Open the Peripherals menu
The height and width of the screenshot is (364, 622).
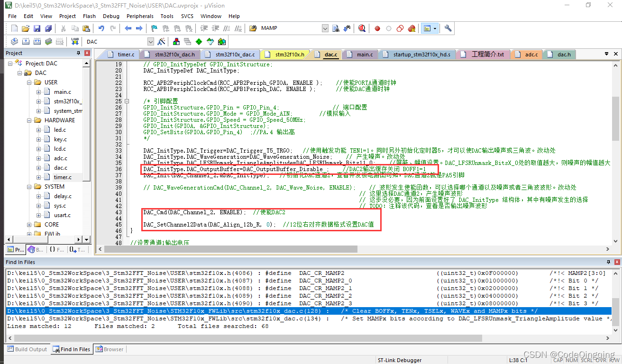[x=140, y=16]
